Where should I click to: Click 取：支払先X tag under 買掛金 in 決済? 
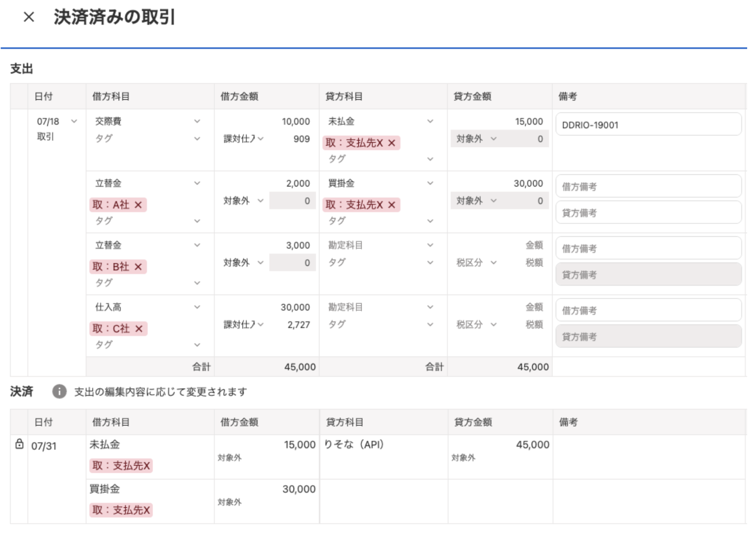[x=121, y=510]
